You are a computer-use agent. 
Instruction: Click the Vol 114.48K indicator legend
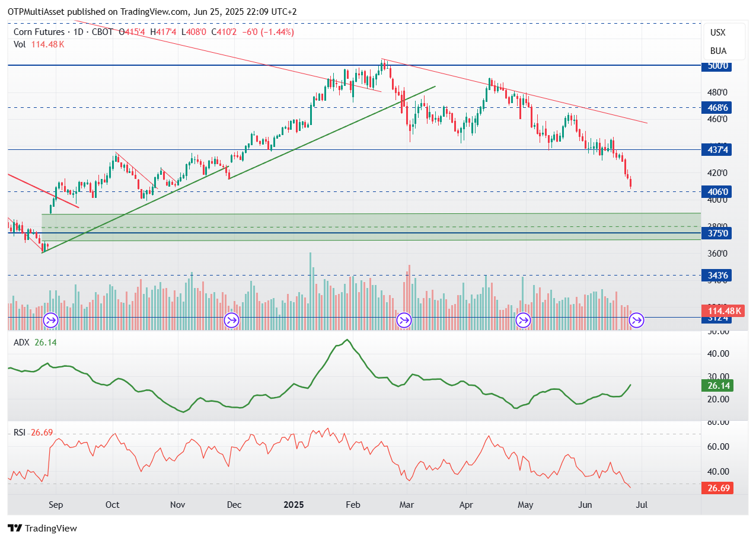(x=39, y=44)
